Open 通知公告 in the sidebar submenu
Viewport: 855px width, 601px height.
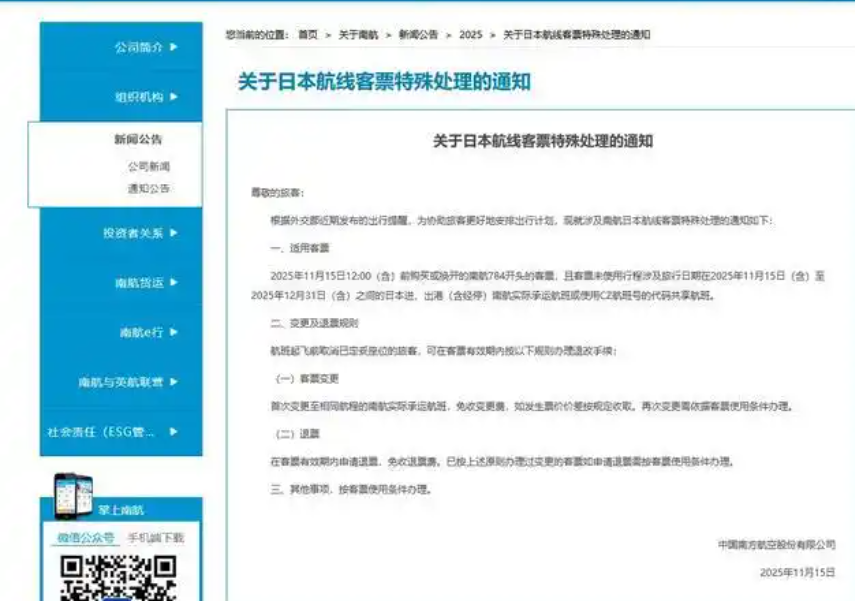pyautogui.click(x=148, y=188)
